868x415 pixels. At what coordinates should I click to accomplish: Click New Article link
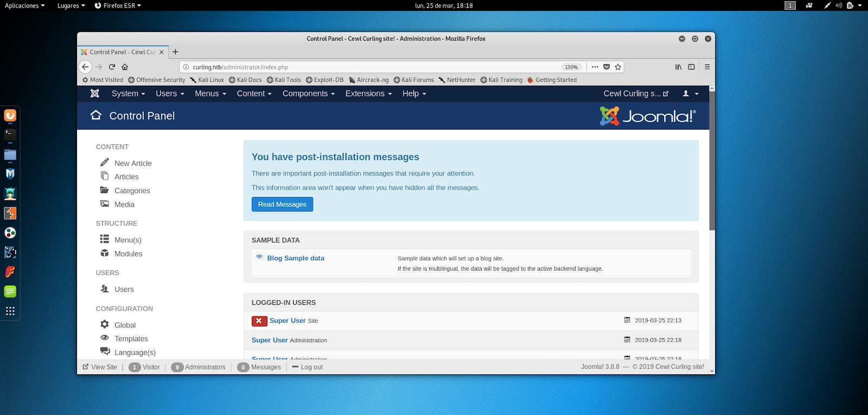coord(133,163)
